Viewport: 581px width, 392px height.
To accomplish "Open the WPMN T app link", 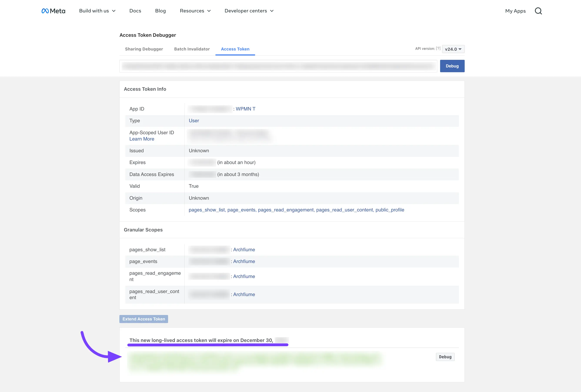I will [245, 109].
